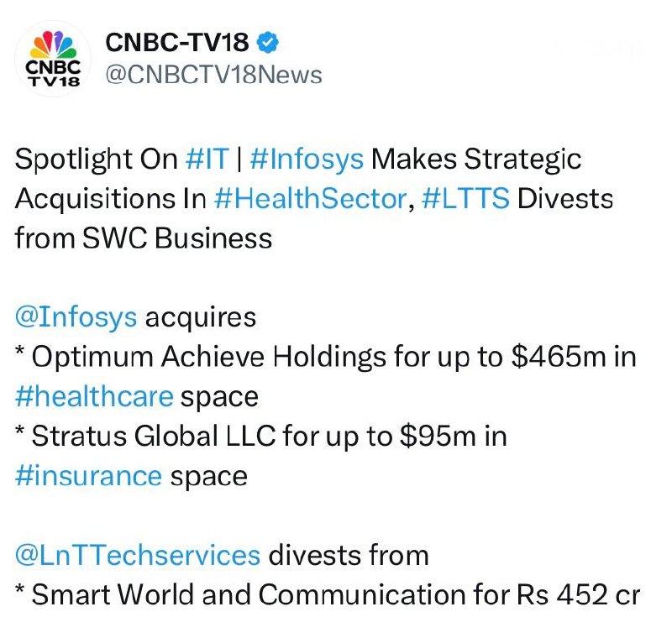
Task: Browse the #HealthSector hashtag
Action: pos(310,199)
